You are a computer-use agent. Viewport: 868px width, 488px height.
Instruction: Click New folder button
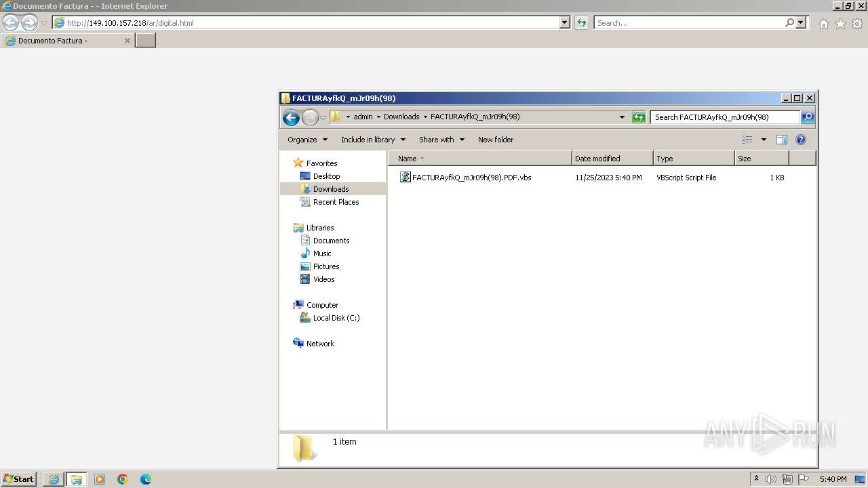(x=496, y=140)
